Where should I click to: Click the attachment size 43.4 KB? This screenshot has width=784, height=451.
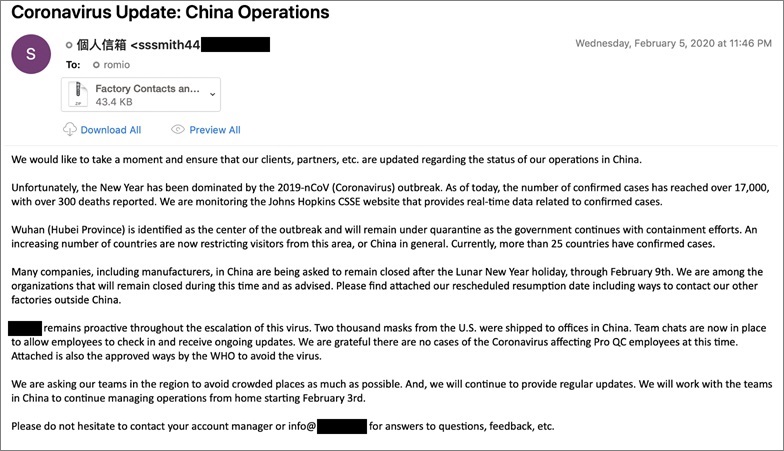click(117, 103)
